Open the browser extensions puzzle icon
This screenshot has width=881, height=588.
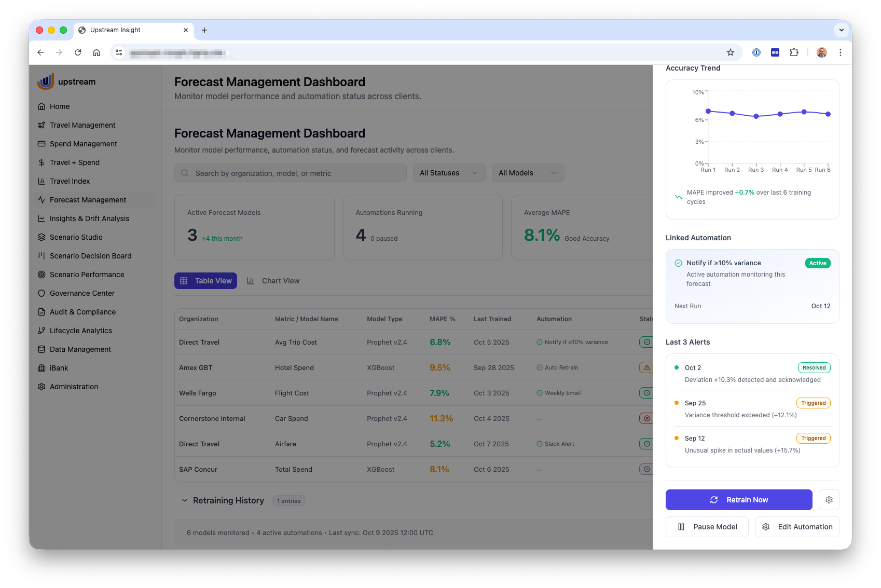793,52
